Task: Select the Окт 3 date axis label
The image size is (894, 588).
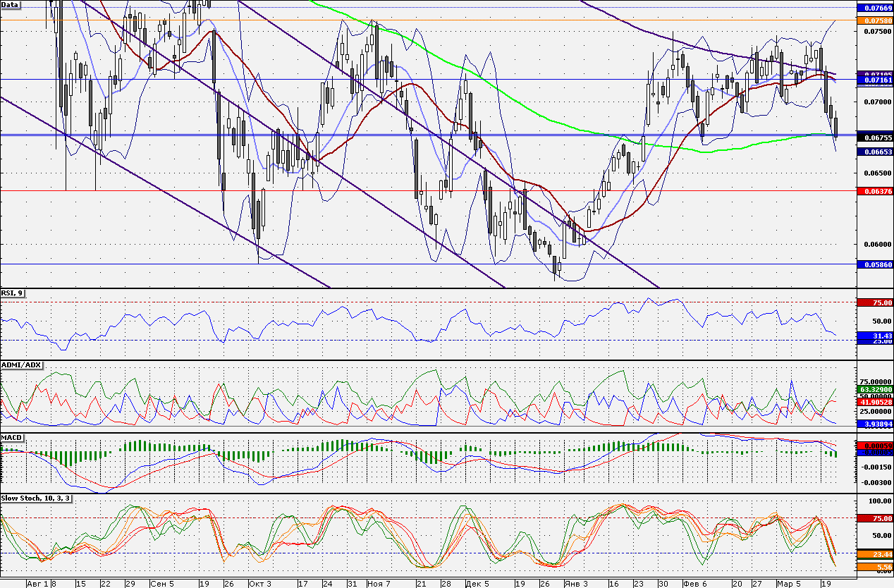Action: pyautogui.click(x=259, y=583)
